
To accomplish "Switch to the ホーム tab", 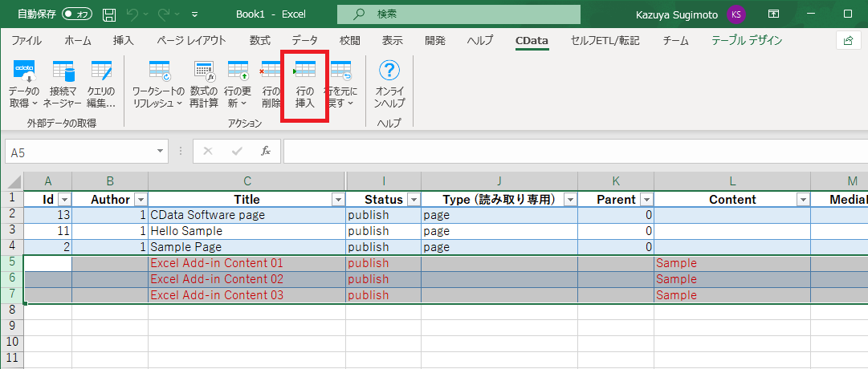I will click(78, 40).
